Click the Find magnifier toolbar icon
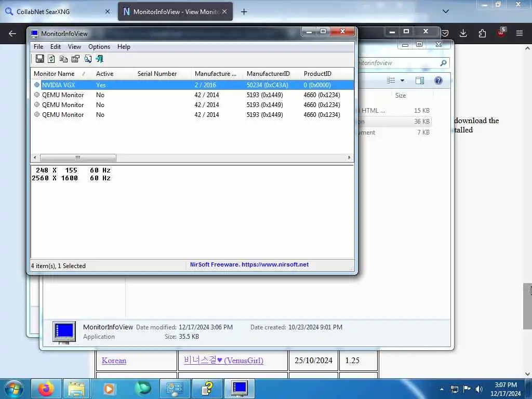The width and height of the screenshot is (532, 399). coord(87,59)
